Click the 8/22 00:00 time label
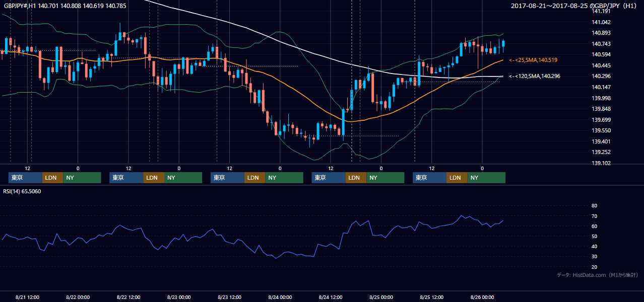 (x=78, y=297)
